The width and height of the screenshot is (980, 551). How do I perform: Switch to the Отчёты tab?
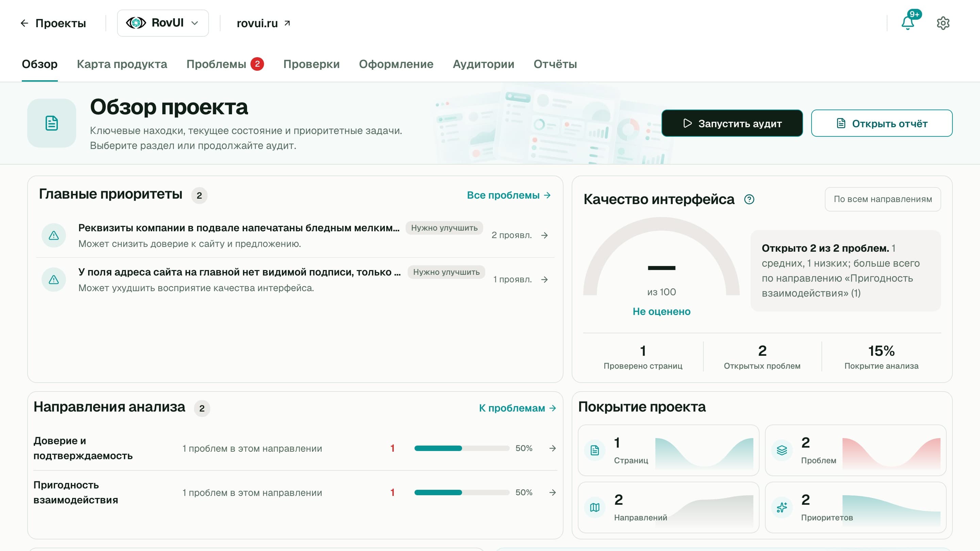[555, 64]
